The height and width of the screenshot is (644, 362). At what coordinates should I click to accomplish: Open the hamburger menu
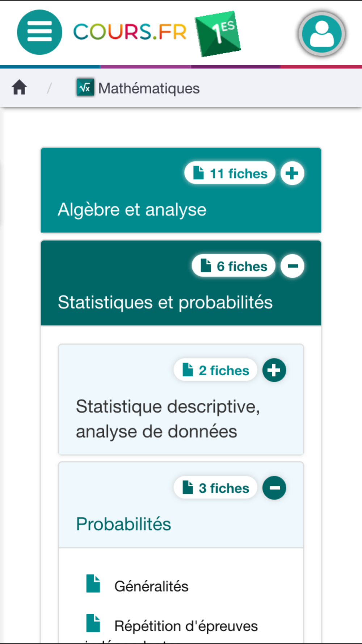(x=39, y=32)
